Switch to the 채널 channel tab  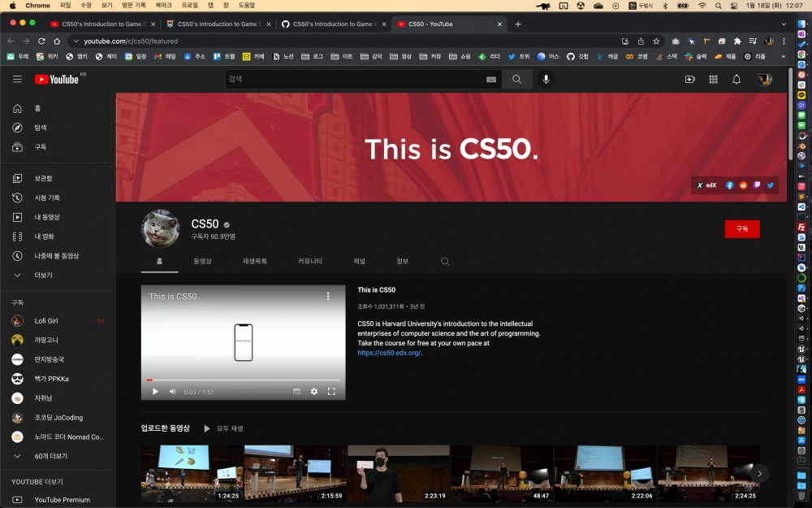360,261
